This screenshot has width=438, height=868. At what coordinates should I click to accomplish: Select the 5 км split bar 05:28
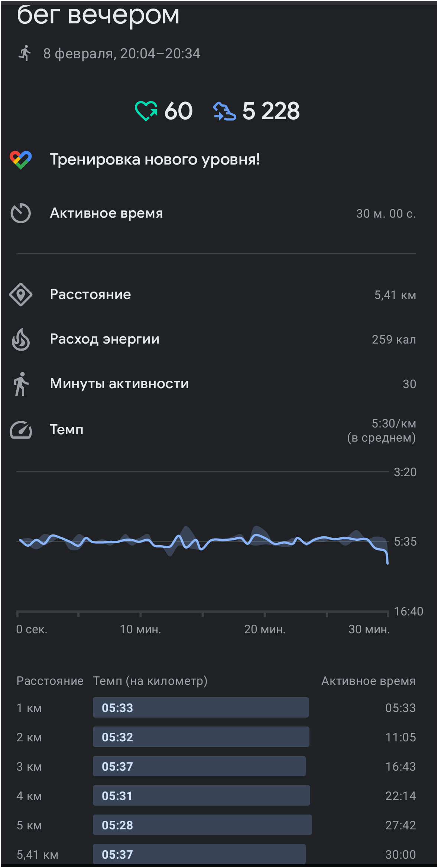[x=202, y=825]
